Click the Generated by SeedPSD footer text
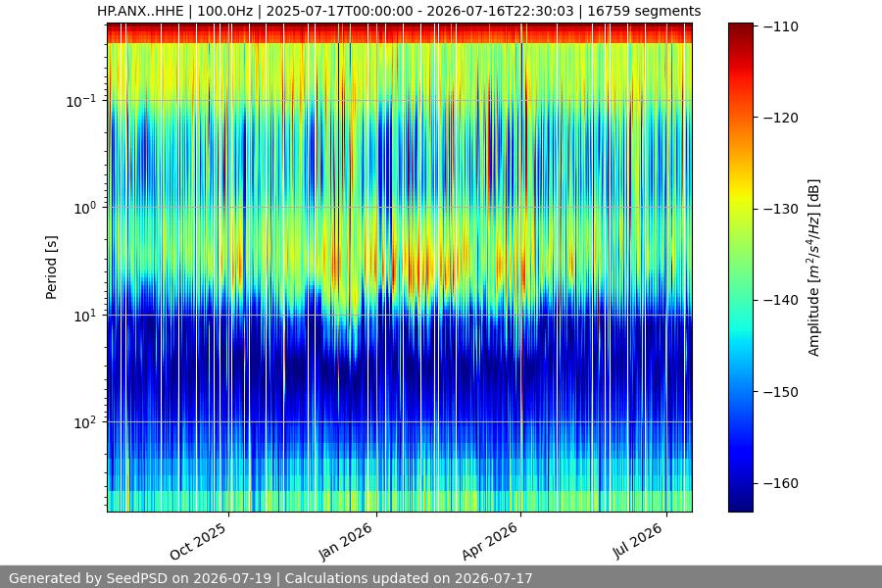 pyautogui.click(x=270, y=578)
